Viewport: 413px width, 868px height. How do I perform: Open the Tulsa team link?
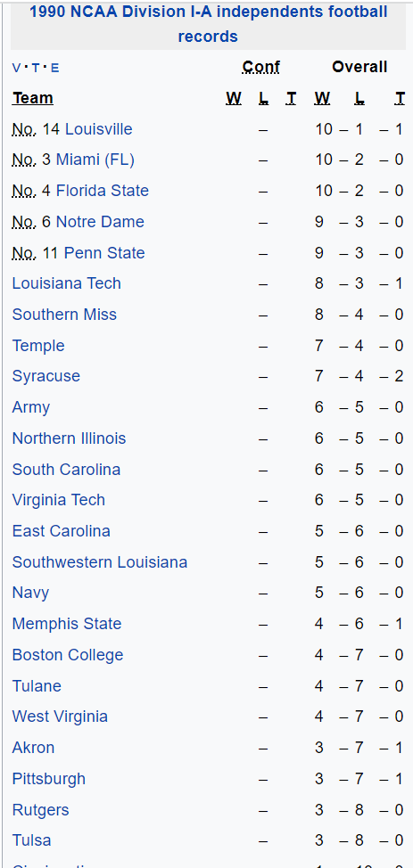click(x=31, y=840)
